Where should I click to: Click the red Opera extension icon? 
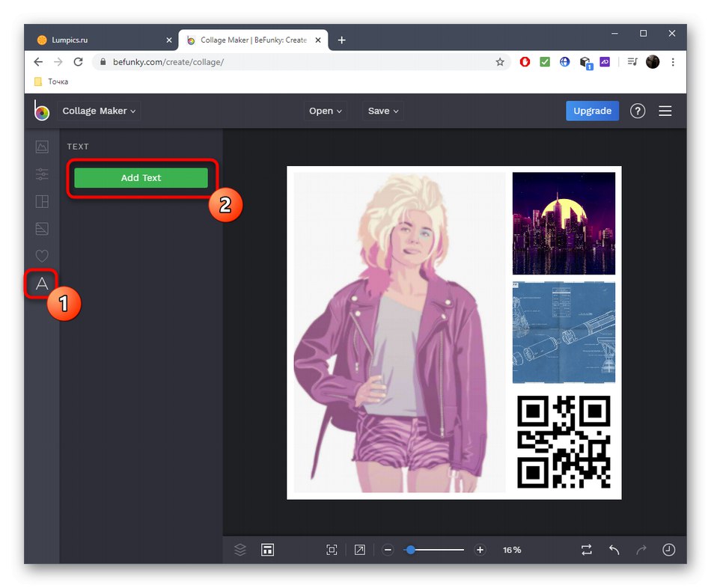pyautogui.click(x=525, y=61)
